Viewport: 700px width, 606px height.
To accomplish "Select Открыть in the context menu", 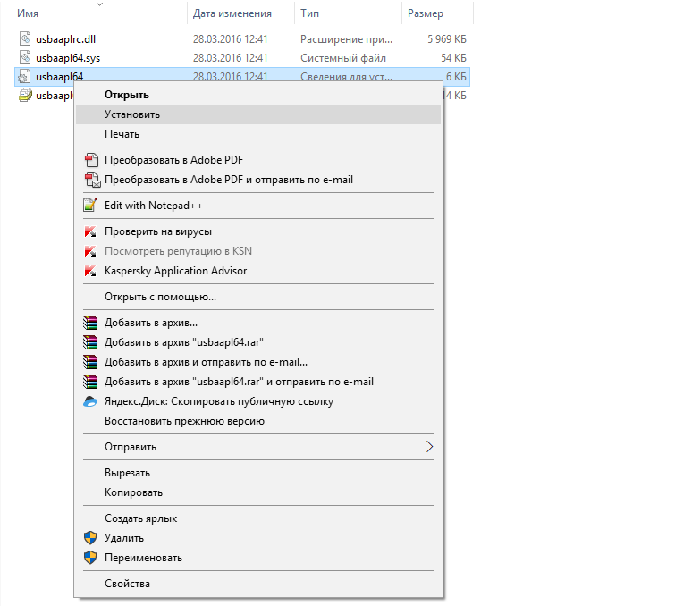I will [x=126, y=95].
